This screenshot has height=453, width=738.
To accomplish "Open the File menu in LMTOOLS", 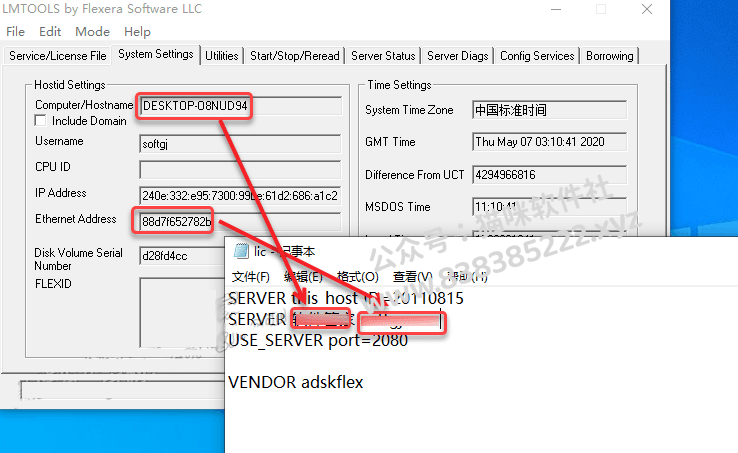I will coord(16,32).
